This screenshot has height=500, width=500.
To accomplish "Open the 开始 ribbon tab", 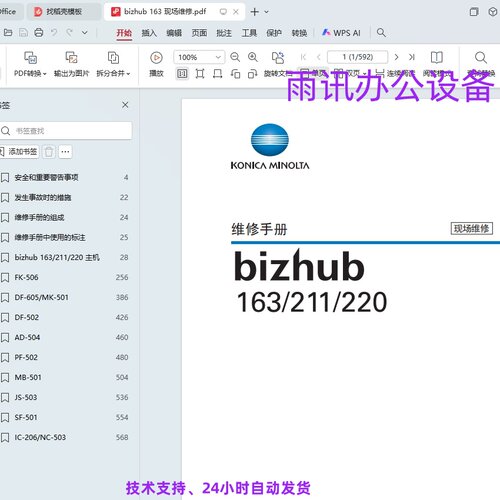I will tap(124, 33).
